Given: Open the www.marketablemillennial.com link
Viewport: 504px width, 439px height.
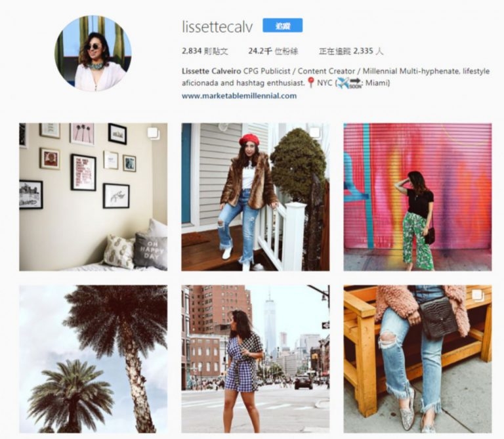Looking at the screenshot, I should (239, 96).
